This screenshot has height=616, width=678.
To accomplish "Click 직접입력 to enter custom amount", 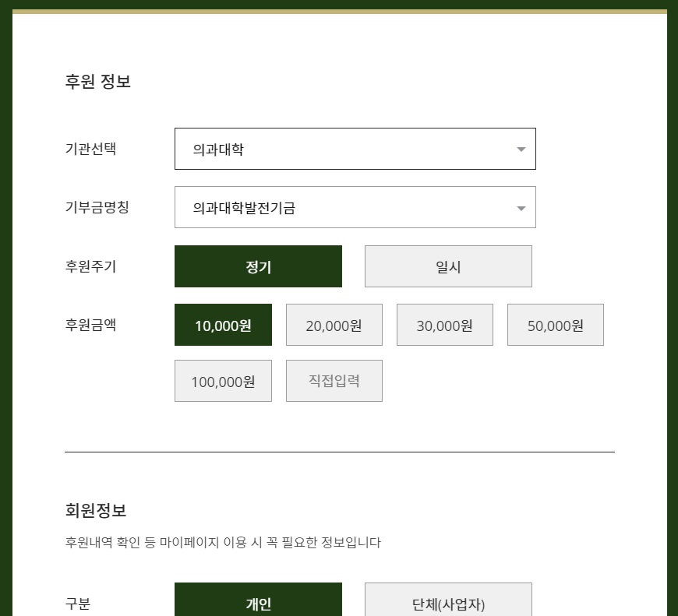I will click(334, 381).
